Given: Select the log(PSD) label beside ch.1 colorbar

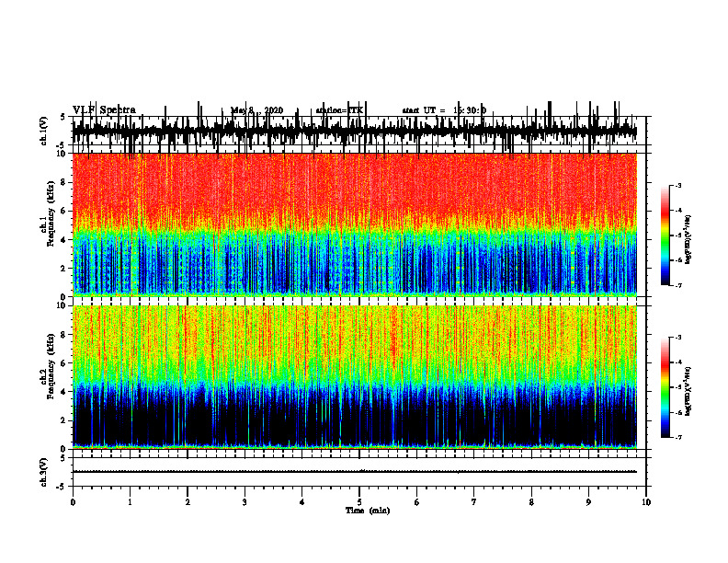Looking at the screenshot, I should [x=688, y=240].
